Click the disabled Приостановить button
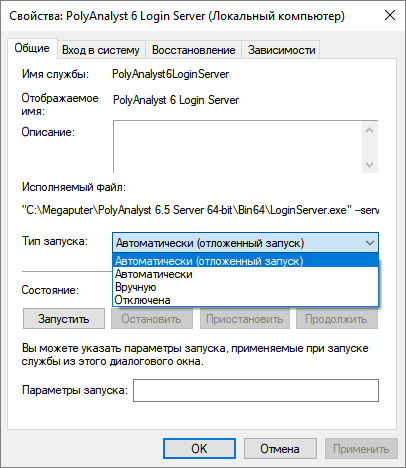This screenshot has height=468, width=406. point(245,319)
